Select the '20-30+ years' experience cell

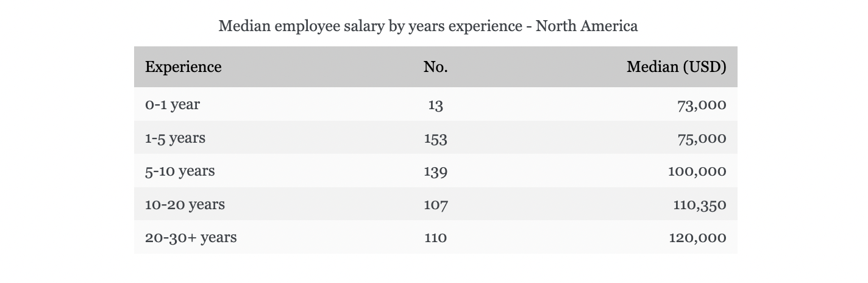click(x=191, y=237)
